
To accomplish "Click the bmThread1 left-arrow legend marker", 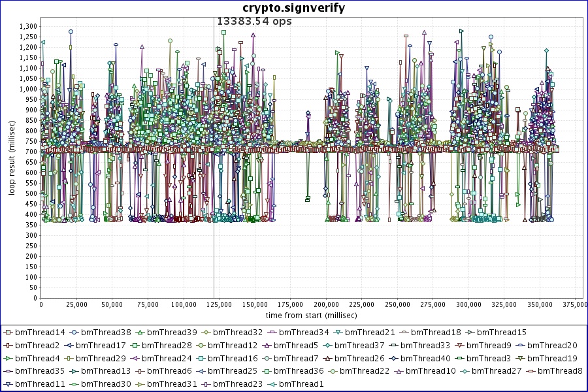I will [x=272, y=384].
